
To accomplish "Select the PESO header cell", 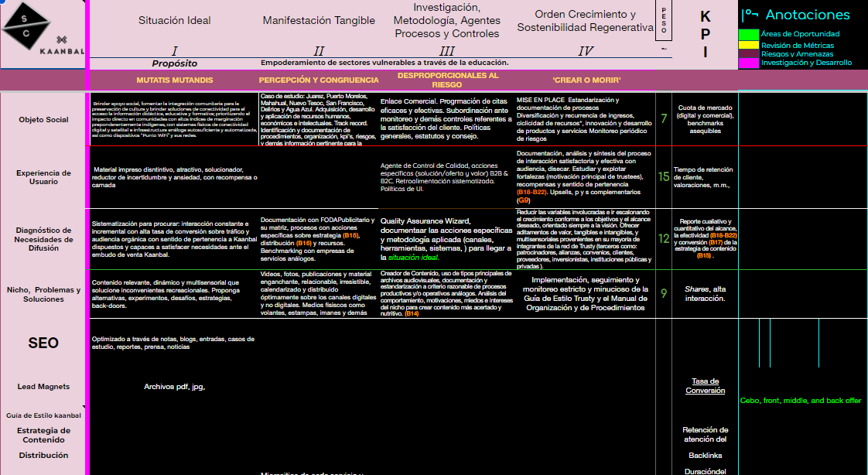I will pyautogui.click(x=664, y=20).
